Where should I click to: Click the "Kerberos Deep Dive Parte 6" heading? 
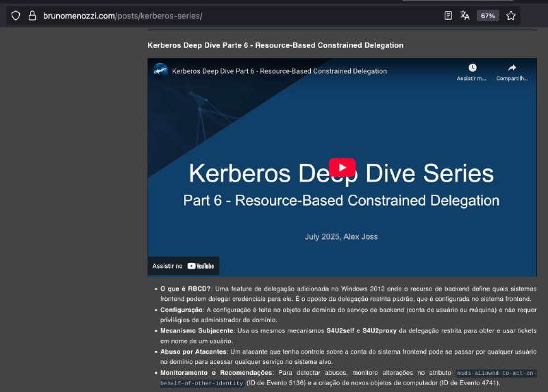click(x=275, y=45)
